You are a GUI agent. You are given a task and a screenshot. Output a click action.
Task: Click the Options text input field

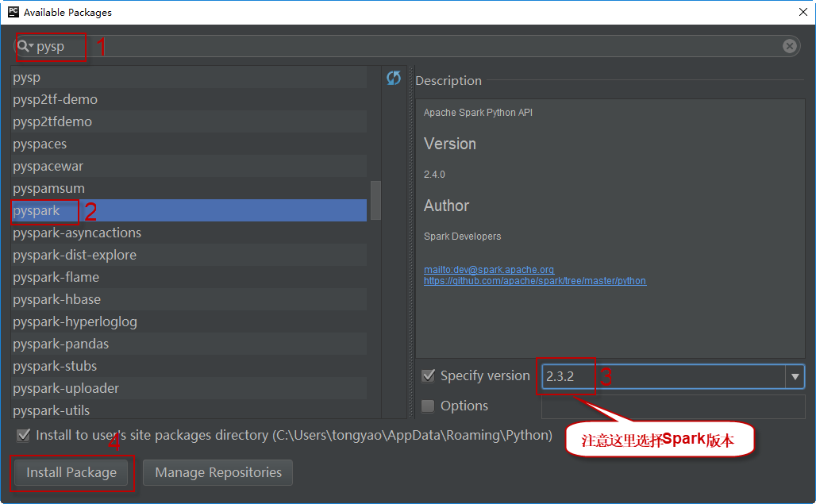coord(672,406)
